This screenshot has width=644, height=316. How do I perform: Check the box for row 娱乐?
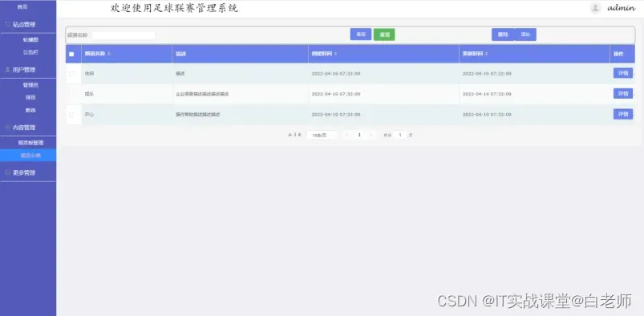tap(72, 94)
